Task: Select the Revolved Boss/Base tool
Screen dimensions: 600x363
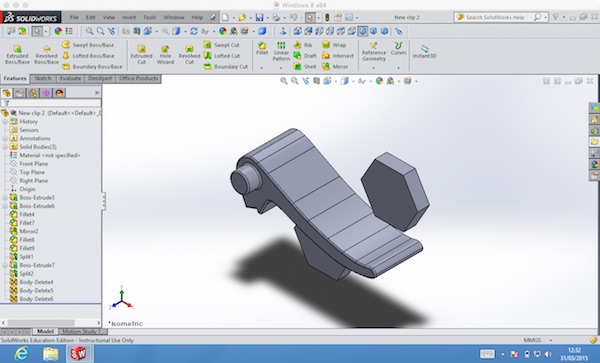Action: (46, 54)
